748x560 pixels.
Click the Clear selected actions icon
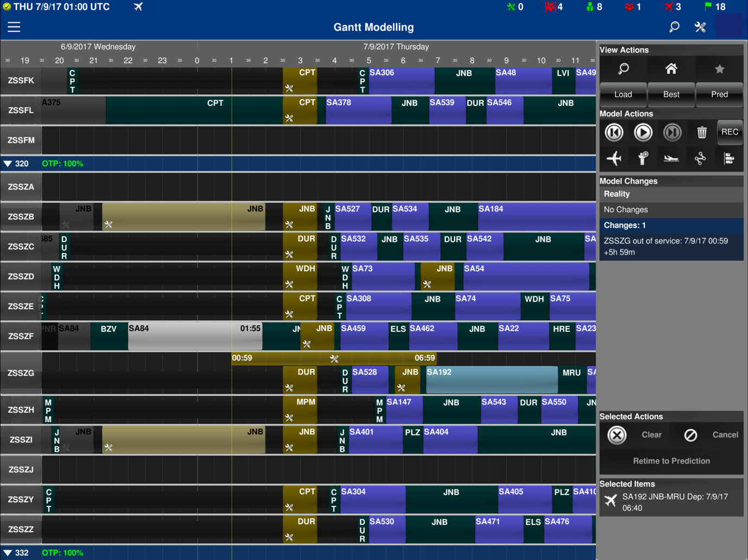pos(617,435)
